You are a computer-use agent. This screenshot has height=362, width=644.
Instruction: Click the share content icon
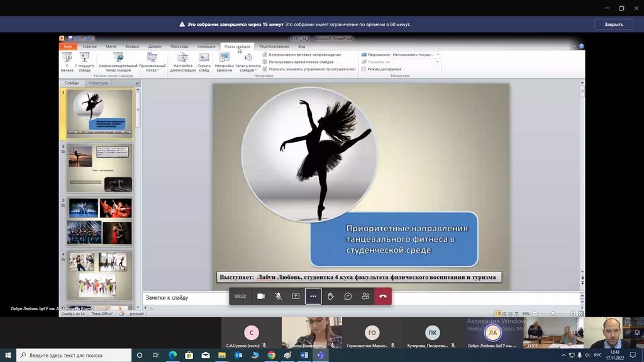(296, 296)
